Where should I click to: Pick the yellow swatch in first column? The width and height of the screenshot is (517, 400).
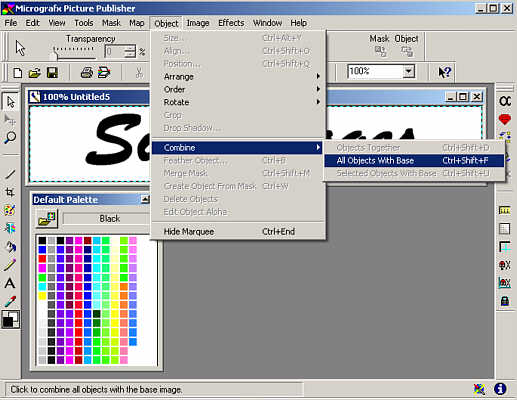(42, 296)
